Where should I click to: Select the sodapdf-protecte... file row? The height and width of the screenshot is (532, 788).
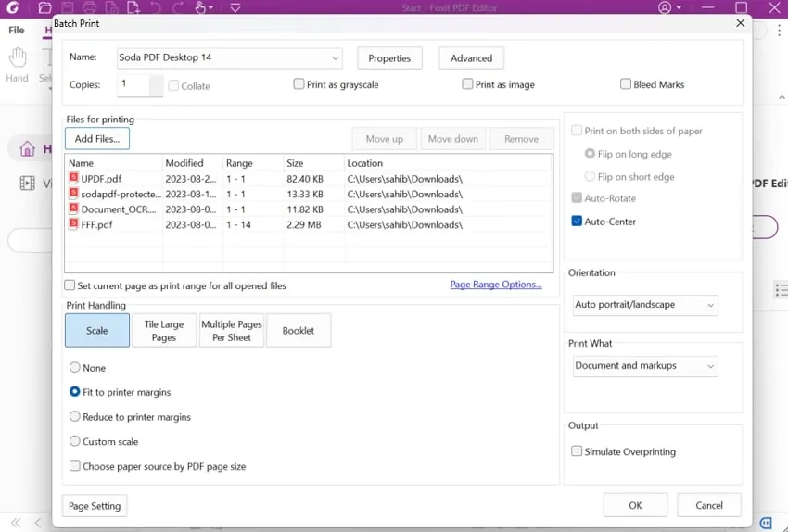coord(309,194)
